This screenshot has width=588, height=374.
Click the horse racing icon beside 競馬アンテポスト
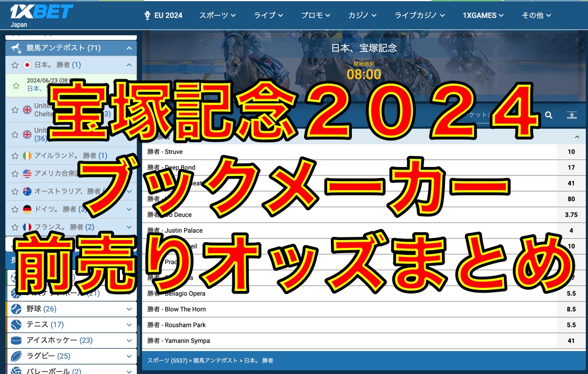click(16, 48)
